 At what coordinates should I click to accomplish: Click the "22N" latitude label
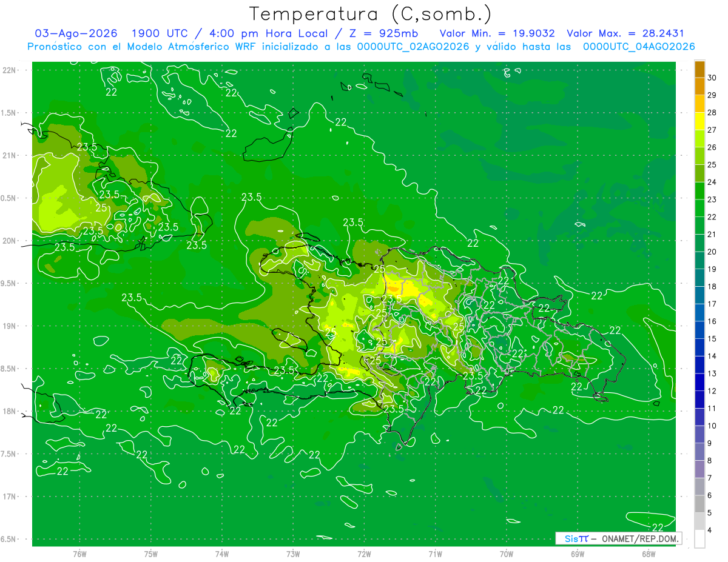click(x=10, y=70)
